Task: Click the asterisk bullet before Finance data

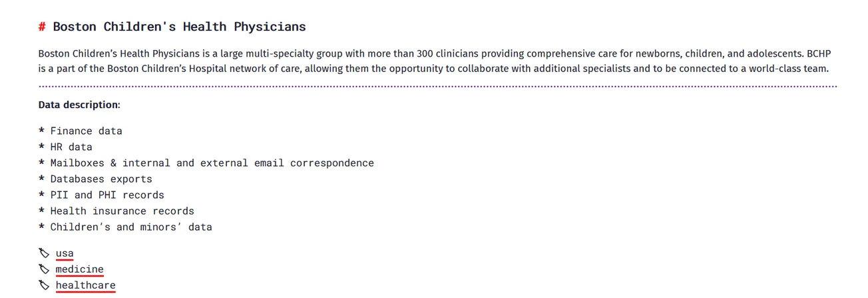Action: click(x=41, y=132)
